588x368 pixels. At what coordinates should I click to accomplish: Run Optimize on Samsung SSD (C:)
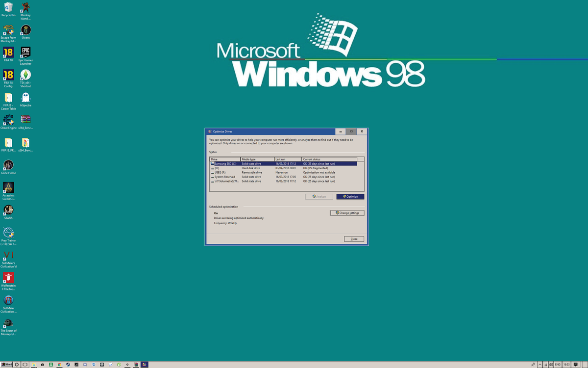[x=350, y=196]
